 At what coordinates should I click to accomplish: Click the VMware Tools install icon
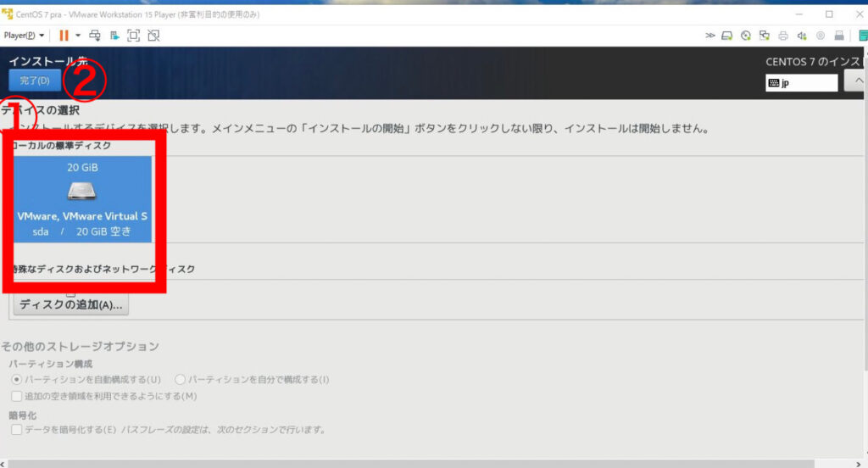(114, 36)
